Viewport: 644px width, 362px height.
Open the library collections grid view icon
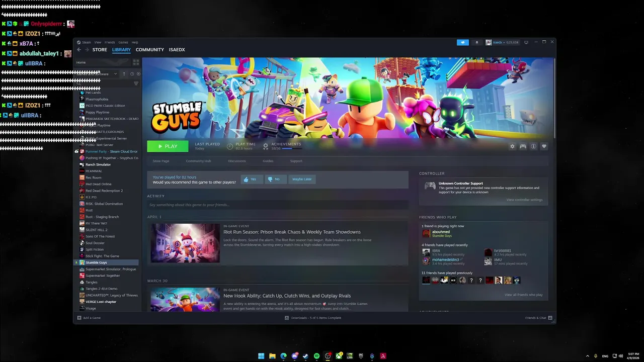point(136,62)
